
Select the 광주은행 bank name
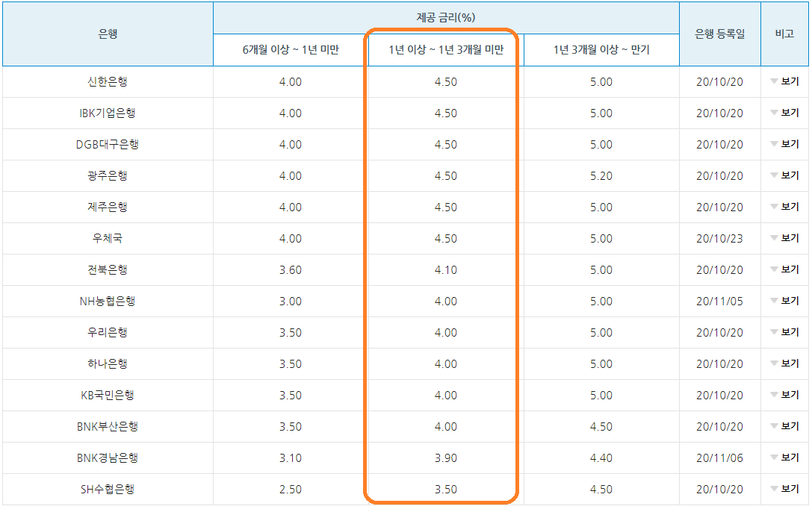(108, 176)
